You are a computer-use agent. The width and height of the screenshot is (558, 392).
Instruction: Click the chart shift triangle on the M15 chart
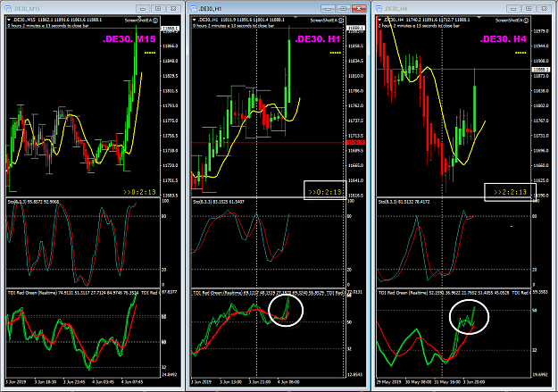point(140,17)
